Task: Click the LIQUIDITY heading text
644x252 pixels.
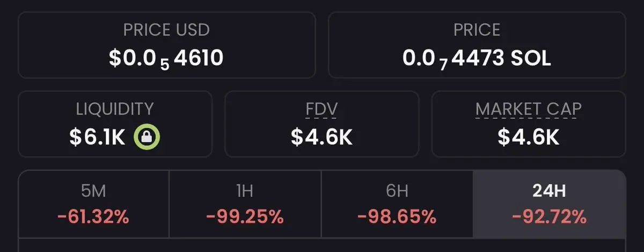Action: tap(114, 109)
